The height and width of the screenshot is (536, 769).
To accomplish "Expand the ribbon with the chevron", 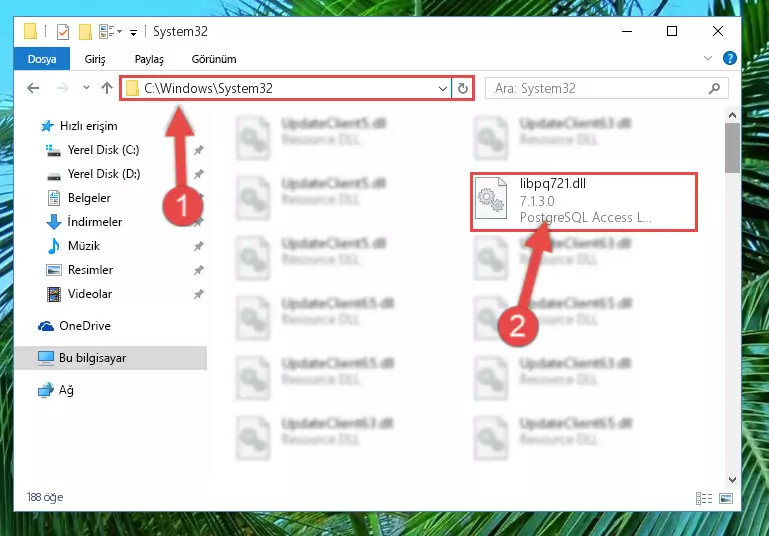I will 708,58.
